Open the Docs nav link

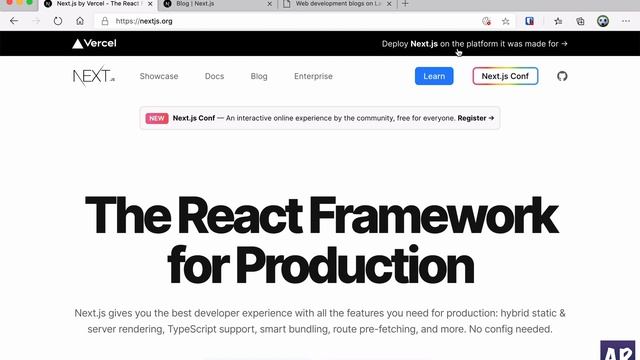(x=214, y=76)
